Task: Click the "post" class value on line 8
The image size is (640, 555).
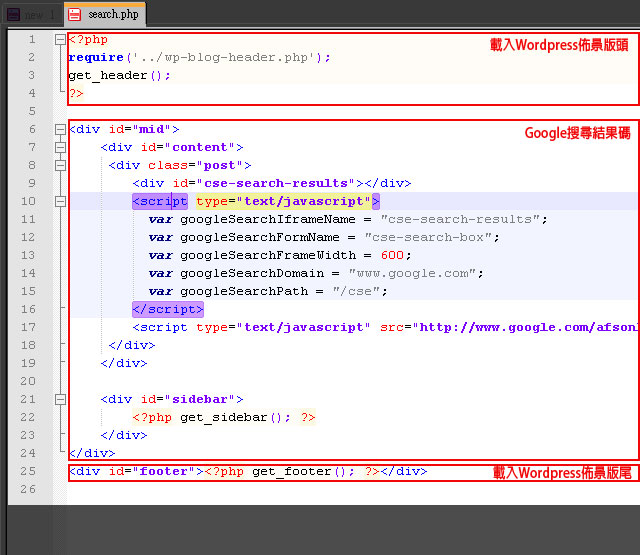Action: coord(220,165)
